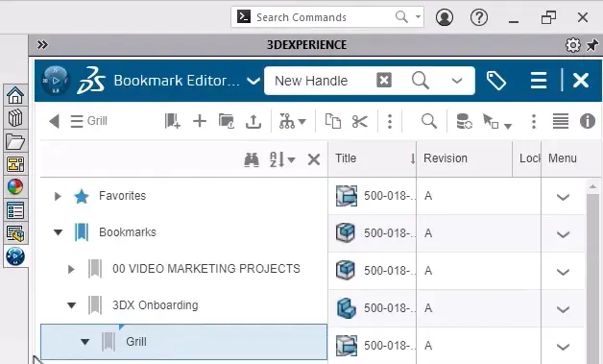Click the fourth row's blue part icon
Screen dimensions: 603x364
pos(346,308)
